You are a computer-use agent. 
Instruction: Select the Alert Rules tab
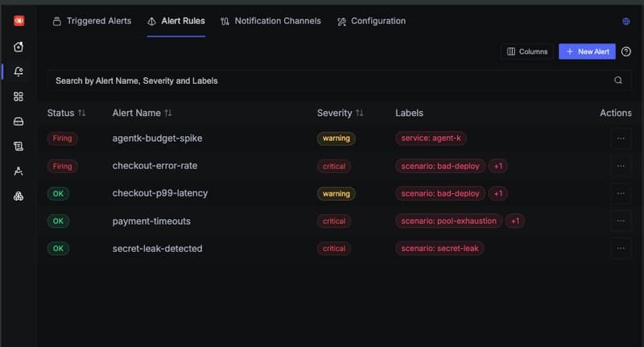click(176, 21)
